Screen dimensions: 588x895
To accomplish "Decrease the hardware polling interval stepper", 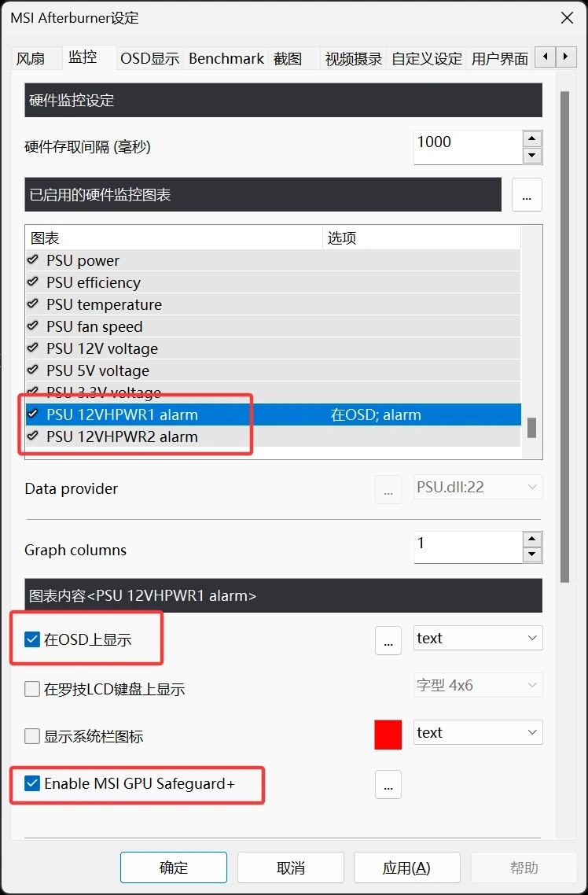I will tap(532, 156).
